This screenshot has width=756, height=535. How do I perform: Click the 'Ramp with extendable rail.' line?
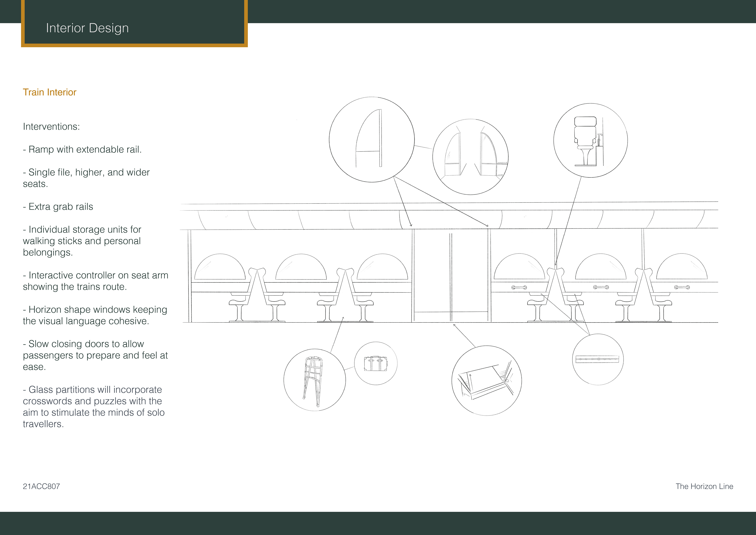[x=82, y=150]
